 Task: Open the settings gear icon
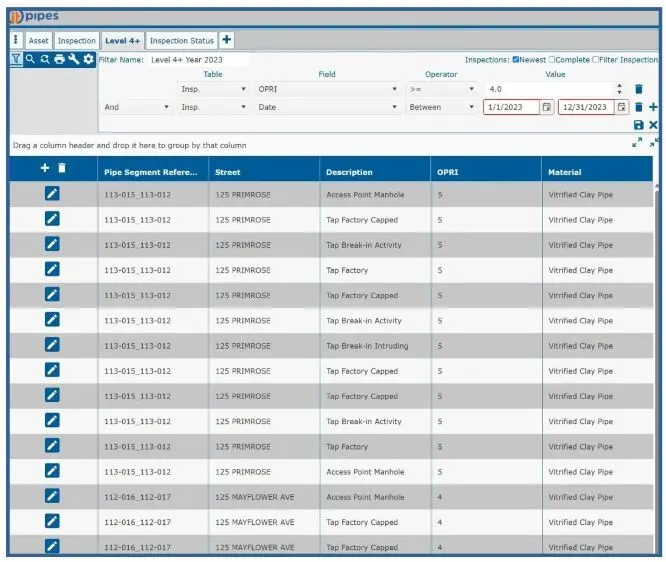click(88, 59)
